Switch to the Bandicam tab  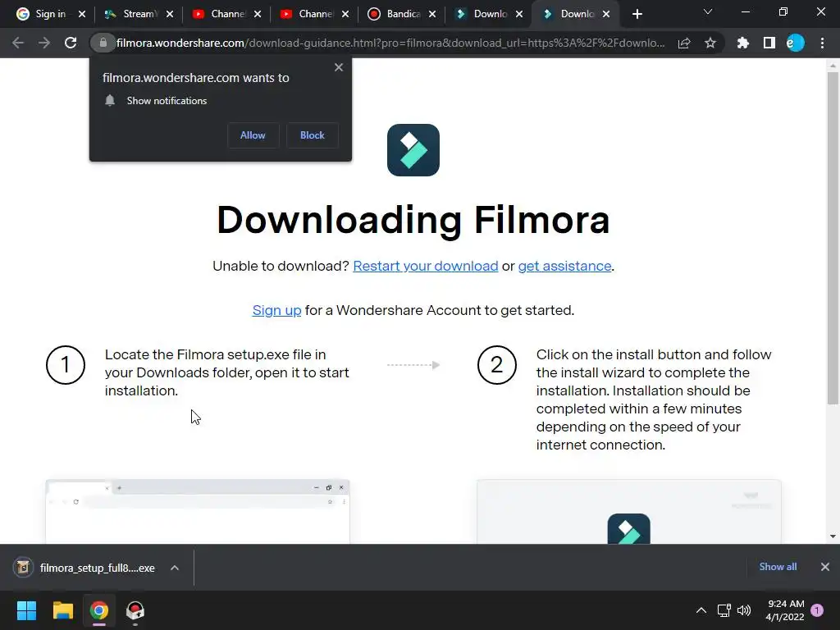pyautogui.click(x=395, y=14)
